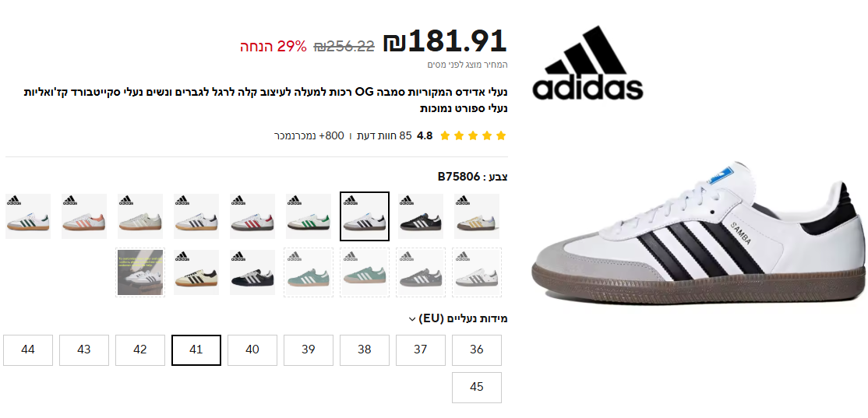Screen dimensions: 868x418
Task: Choose shoe size 45
Action: 477,388
